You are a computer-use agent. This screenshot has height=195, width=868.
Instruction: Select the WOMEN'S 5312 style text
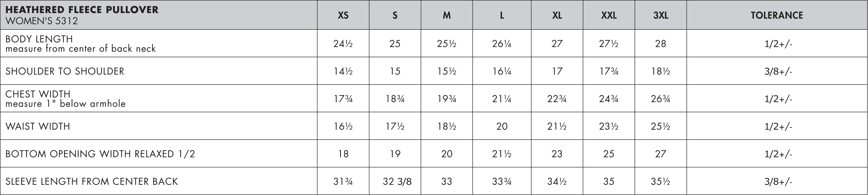(42, 21)
